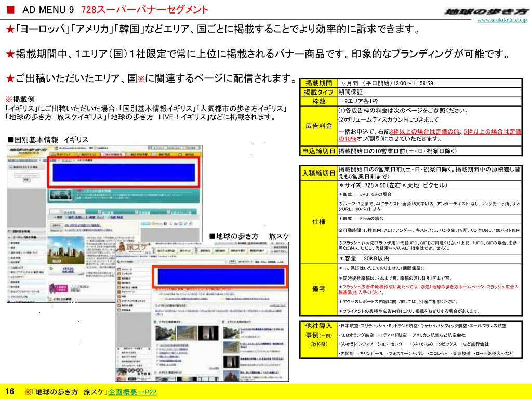Click the 旅スケ logo inside the lower screenshot
The image size is (532, 399).
click(x=134, y=248)
